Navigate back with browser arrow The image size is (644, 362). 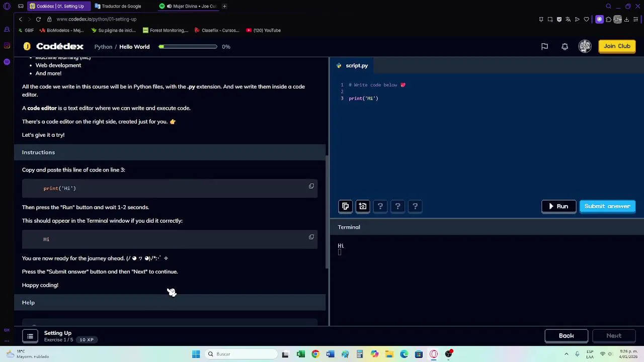[x=20, y=19]
